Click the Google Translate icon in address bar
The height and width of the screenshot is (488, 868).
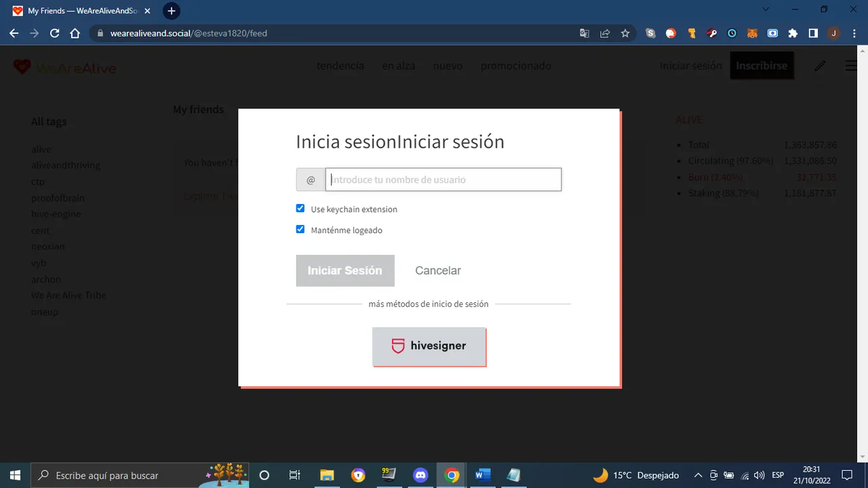pyautogui.click(x=585, y=33)
